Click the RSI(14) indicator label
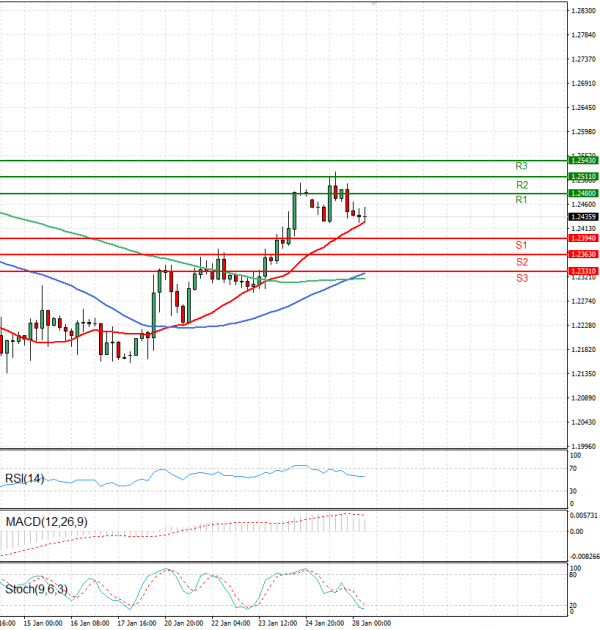The width and height of the screenshot is (600, 630). click(x=25, y=479)
